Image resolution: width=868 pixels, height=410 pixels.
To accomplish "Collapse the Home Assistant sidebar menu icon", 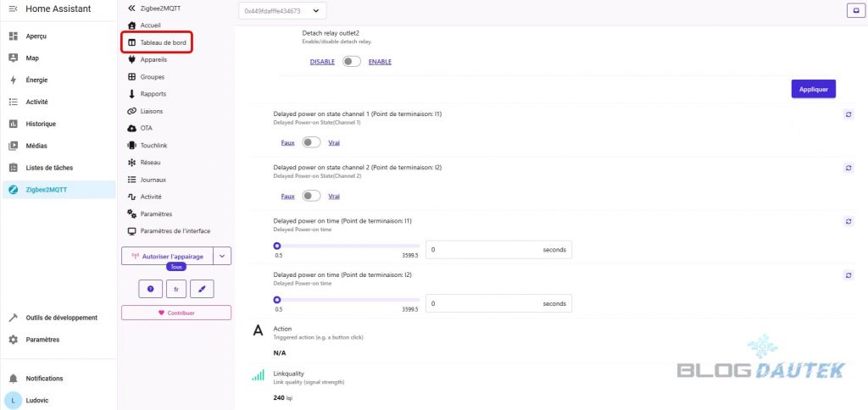I will pos(13,8).
